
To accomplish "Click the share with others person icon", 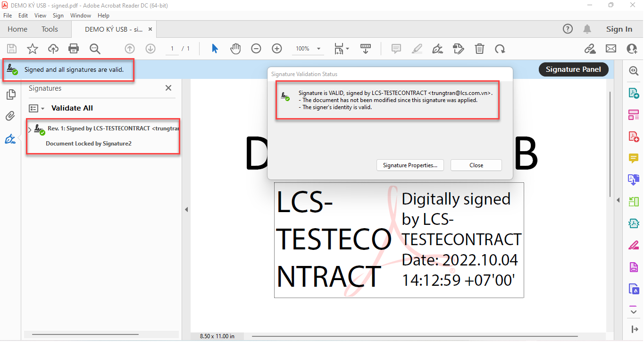I will (632, 49).
